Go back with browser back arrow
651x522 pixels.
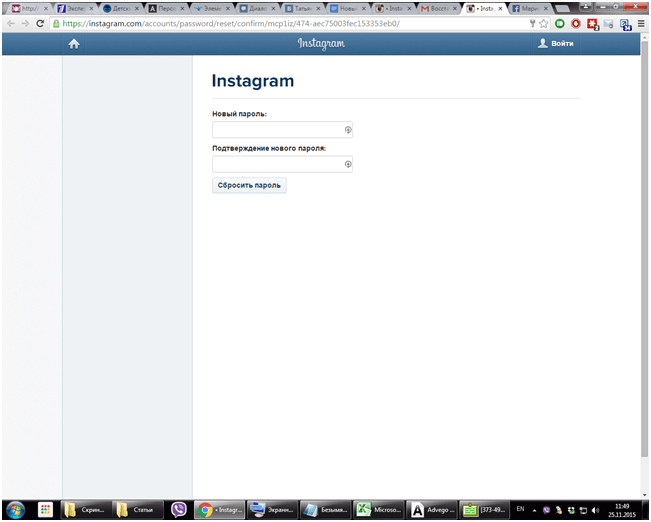[11, 24]
